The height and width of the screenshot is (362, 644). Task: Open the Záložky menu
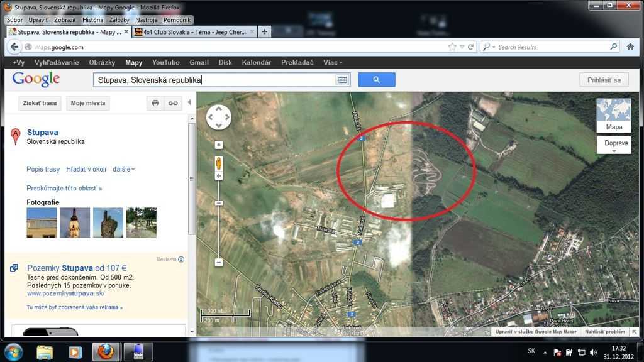tap(119, 19)
